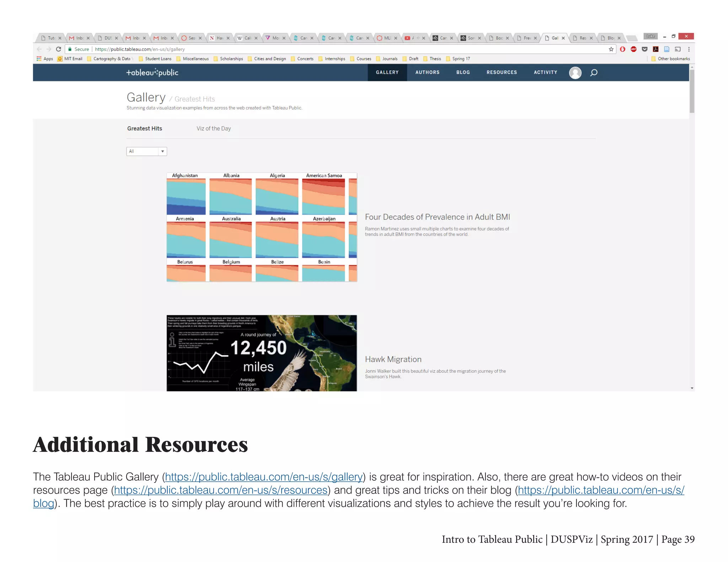Open Chrome's three-dot menu
The width and height of the screenshot is (728, 562).
click(689, 49)
